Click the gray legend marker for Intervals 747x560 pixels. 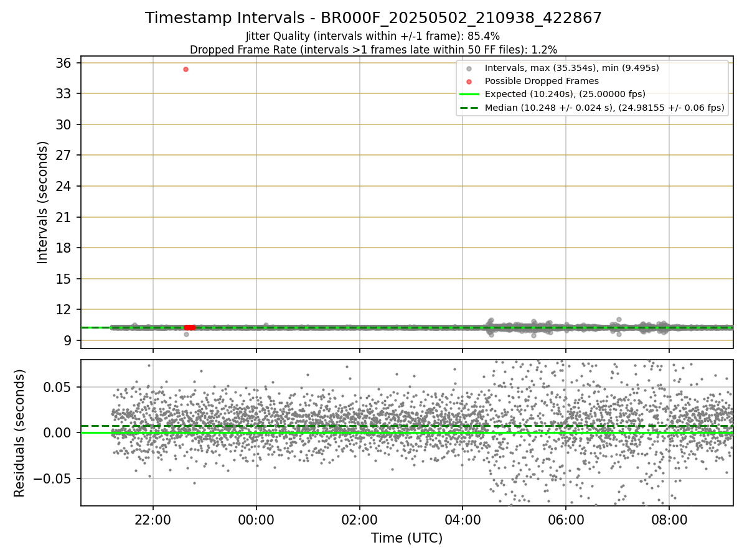point(469,68)
